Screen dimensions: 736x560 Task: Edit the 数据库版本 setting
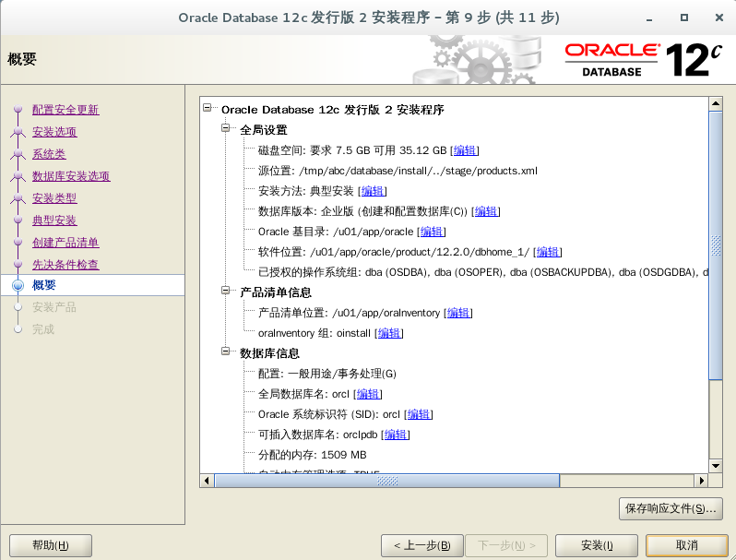[486, 211]
